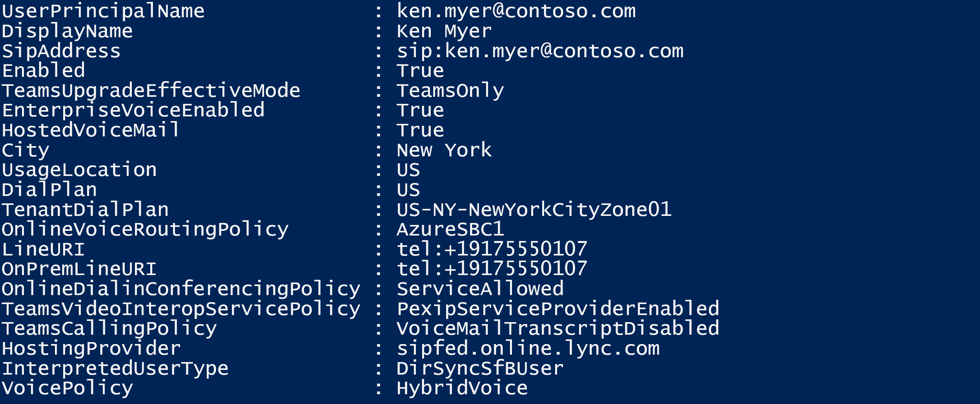
Task: Click the AzureSBC1 routing policy value
Action: (450, 229)
